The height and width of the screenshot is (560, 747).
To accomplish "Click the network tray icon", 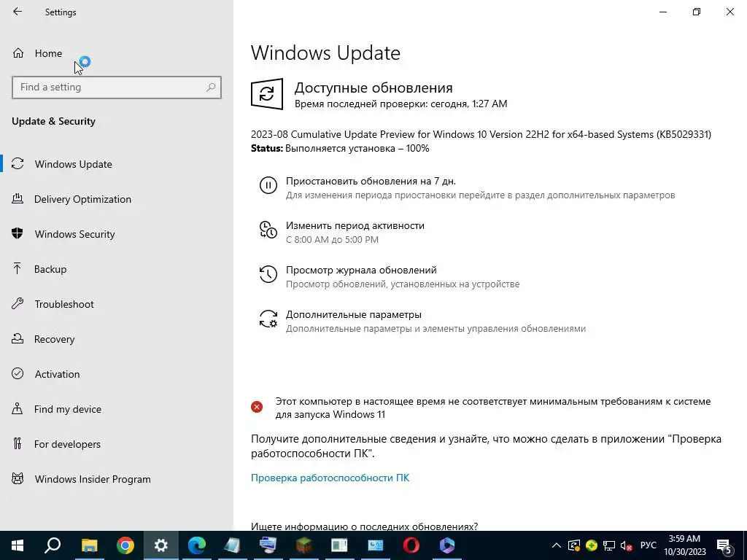I will click(x=609, y=545).
